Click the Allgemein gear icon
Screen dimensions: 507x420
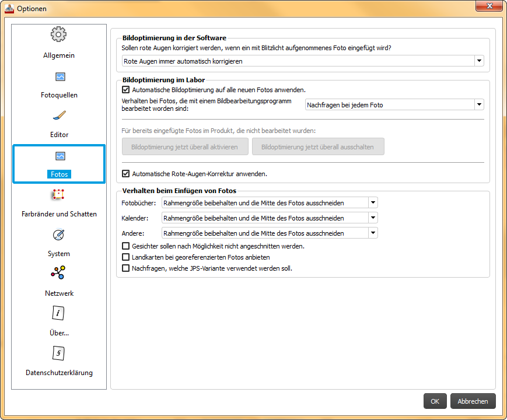tap(59, 34)
